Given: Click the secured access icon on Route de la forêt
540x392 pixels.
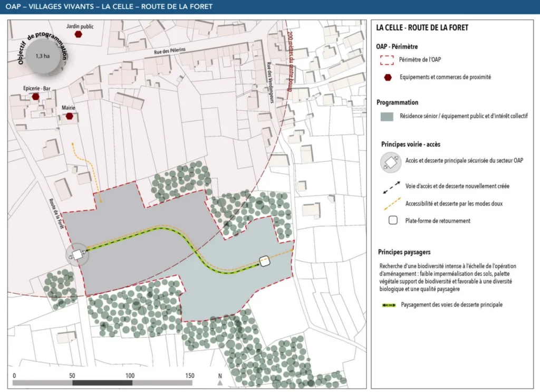Looking at the screenshot, I should coord(77,255).
